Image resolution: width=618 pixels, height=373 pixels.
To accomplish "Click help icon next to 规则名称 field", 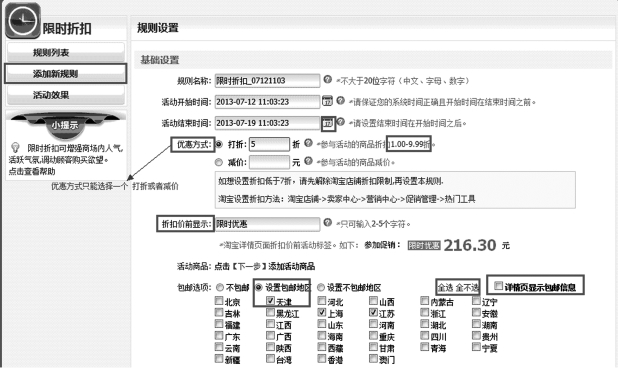I will coord(327,79).
